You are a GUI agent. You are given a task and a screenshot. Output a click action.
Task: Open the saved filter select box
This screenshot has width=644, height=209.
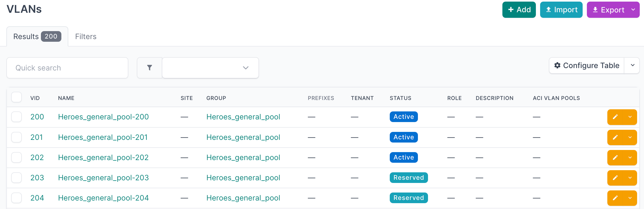[x=210, y=68]
